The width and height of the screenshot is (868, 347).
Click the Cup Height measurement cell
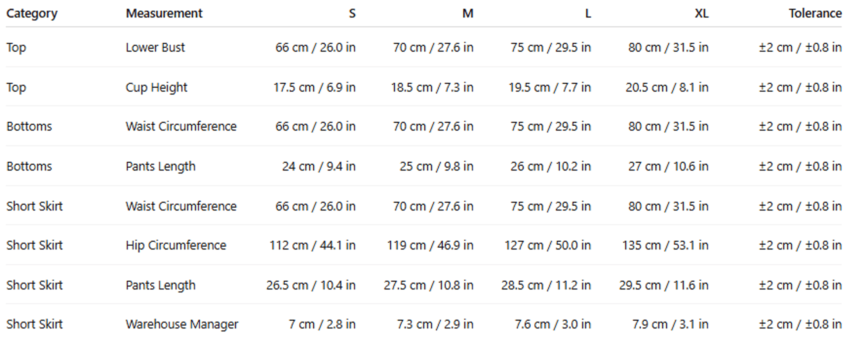(156, 87)
